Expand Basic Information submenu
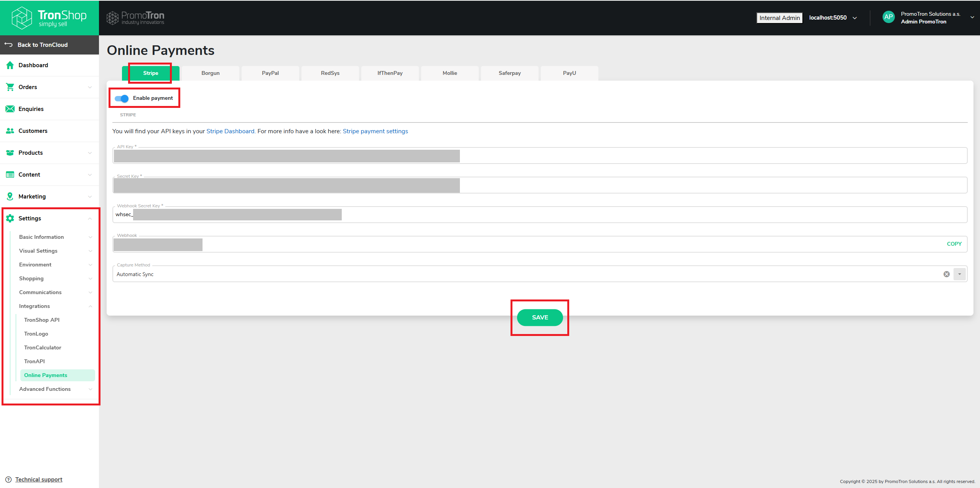The image size is (980, 488). click(x=90, y=237)
